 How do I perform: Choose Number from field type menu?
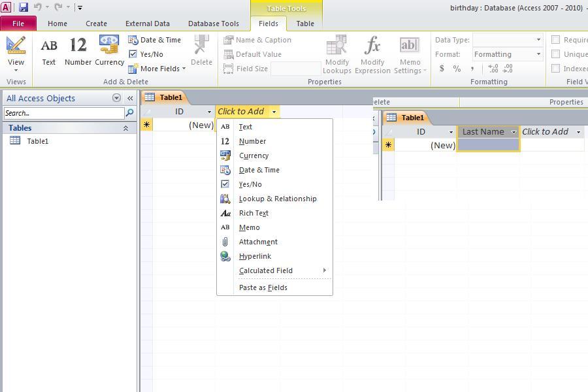point(274,141)
